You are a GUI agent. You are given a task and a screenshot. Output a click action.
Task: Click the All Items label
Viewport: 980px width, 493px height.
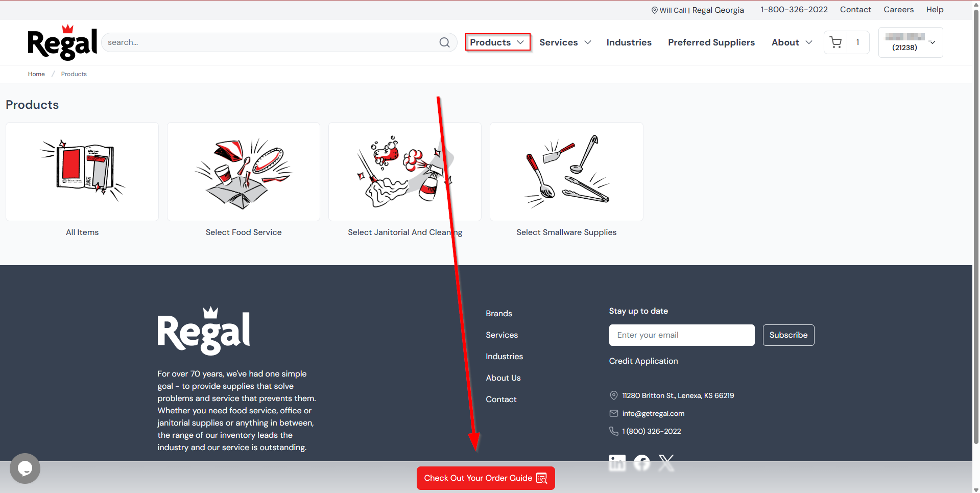click(x=82, y=232)
